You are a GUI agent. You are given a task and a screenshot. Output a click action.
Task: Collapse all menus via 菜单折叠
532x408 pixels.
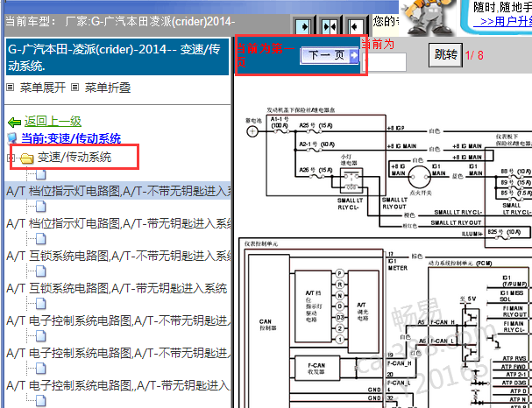coord(108,88)
